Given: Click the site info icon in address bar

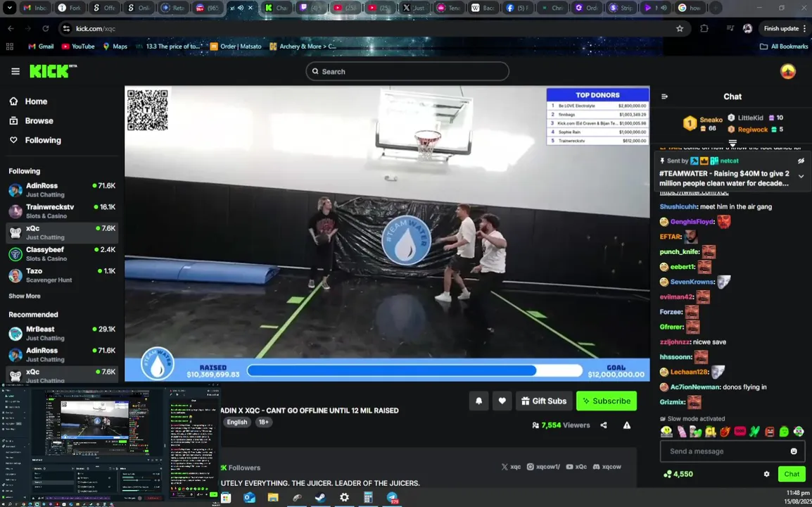Looking at the screenshot, I should coord(66,28).
